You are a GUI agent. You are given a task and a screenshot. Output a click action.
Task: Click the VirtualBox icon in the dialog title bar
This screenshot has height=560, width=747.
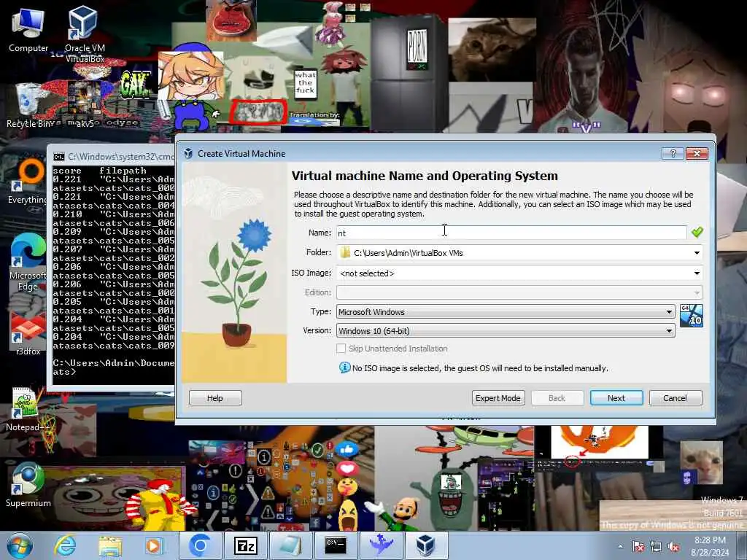(188, 153)
